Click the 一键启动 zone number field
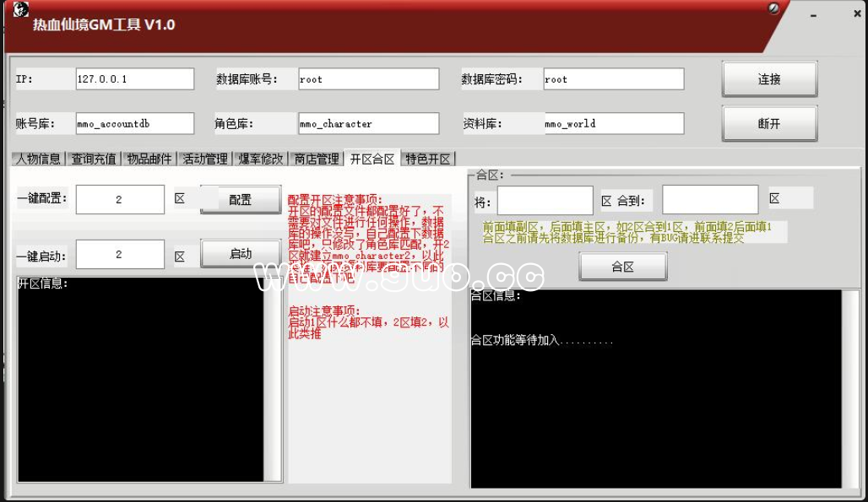Viewport: 868px width, 502px height. (120, 254)
